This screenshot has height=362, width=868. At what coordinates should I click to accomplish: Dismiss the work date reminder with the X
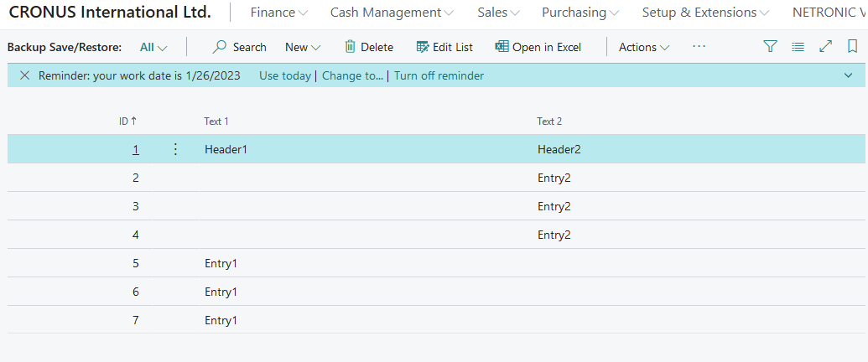coord(24,75)
